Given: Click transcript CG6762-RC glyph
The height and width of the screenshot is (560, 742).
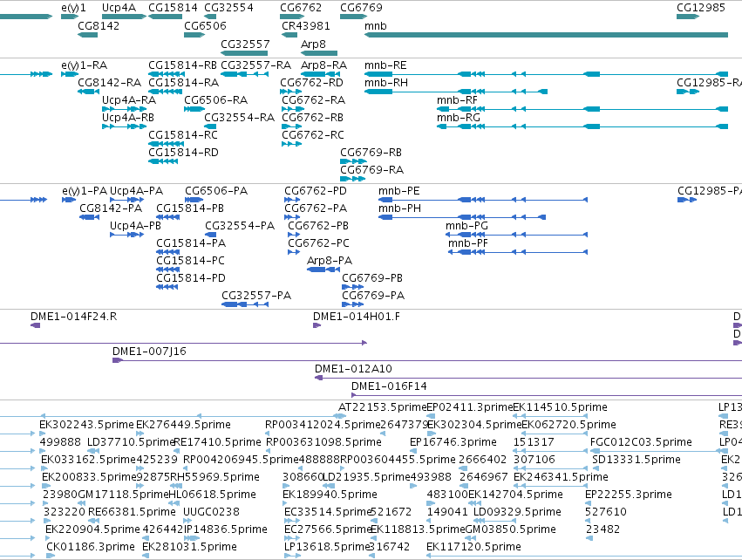Looking at the screenshot, I should click(291, 144).
